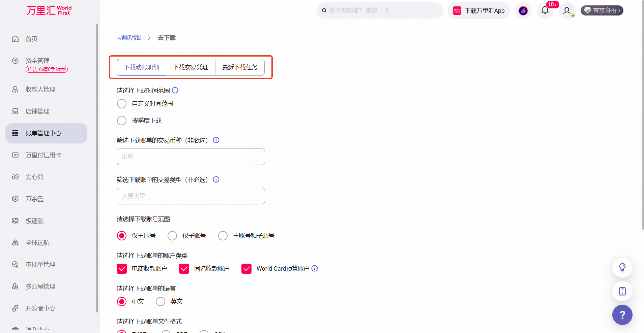The height and width of the screenshot is (333, 644).
Task: Open 账单管理中心 menu item
Action: 46,133
